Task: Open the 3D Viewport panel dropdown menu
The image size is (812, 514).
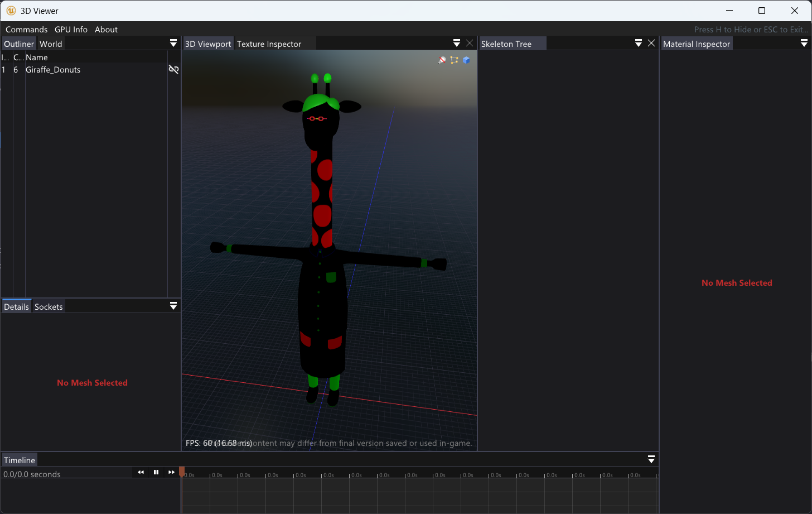Action: [x=457, y=43]
